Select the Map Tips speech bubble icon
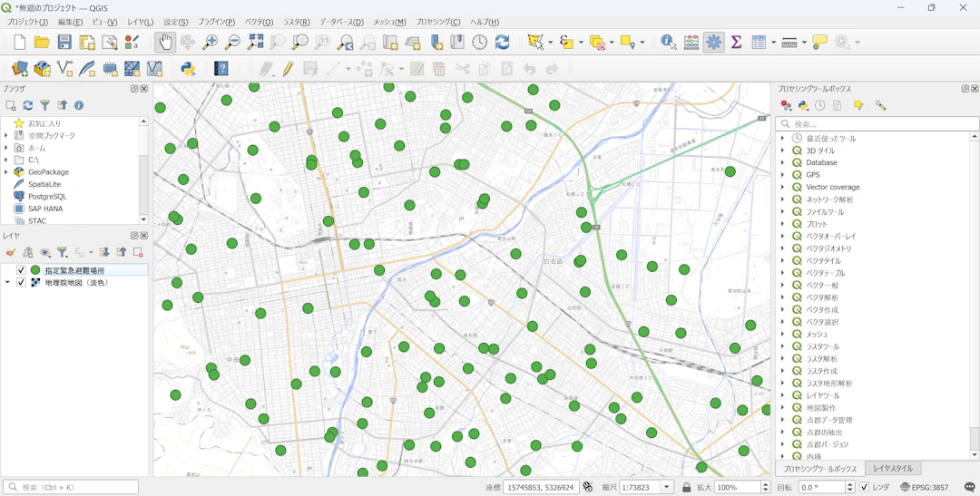This screenshot has width=980, height=496. point(819,42)
